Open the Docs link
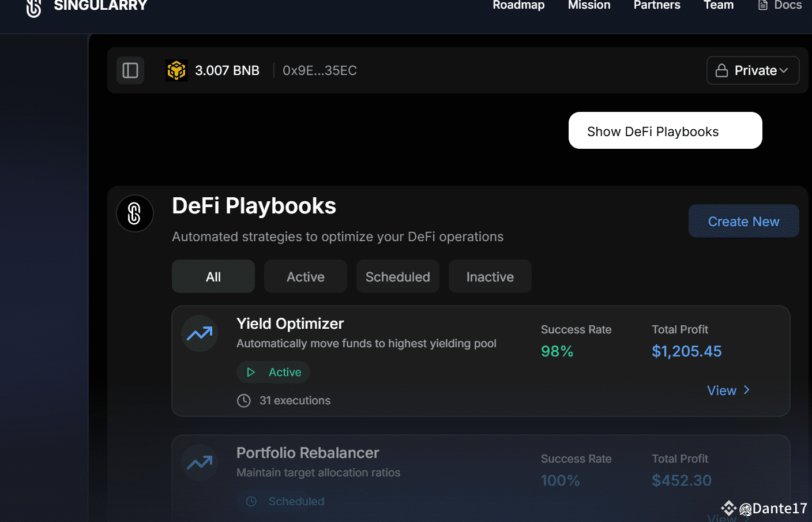The height and width of the screenshot is (522, 812). [x=780, y=5]
